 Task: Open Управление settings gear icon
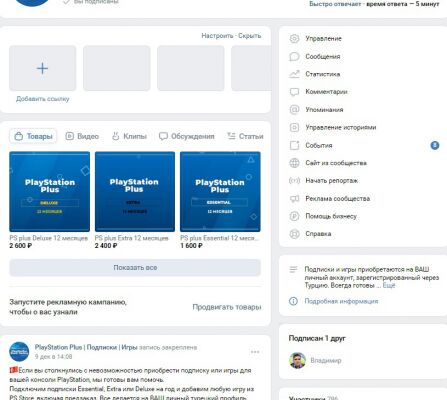294,39
